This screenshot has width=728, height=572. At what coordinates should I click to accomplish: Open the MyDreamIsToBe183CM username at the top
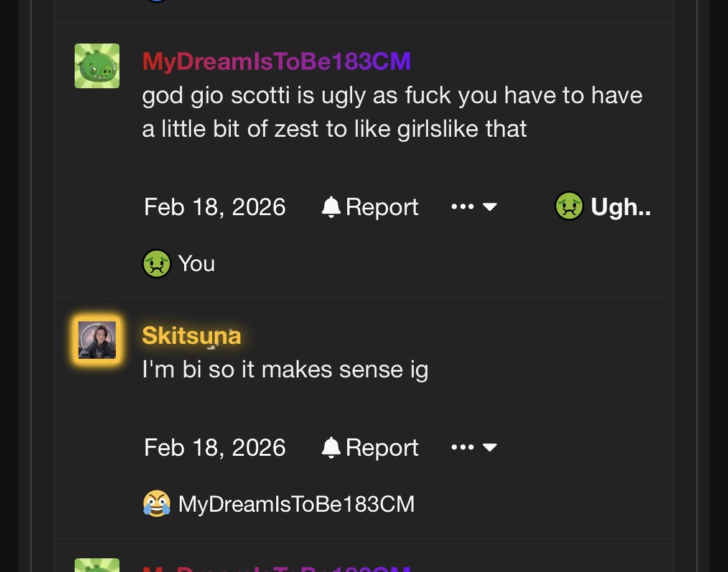276,61
